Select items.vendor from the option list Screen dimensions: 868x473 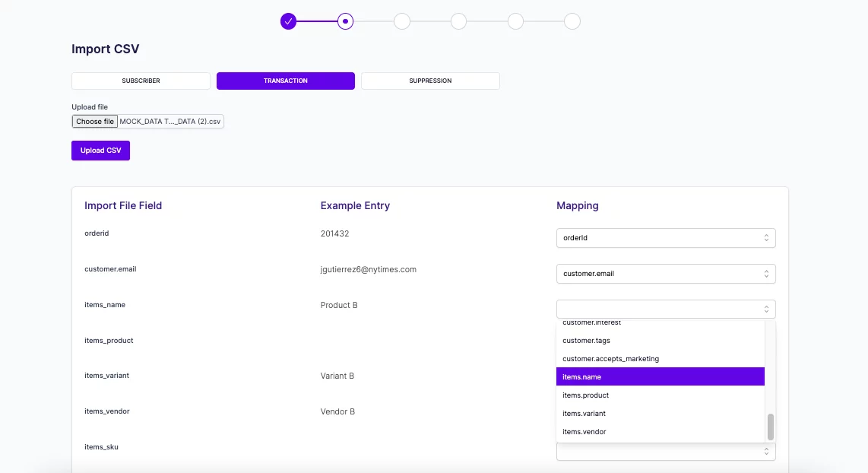(x=660, y=431)
